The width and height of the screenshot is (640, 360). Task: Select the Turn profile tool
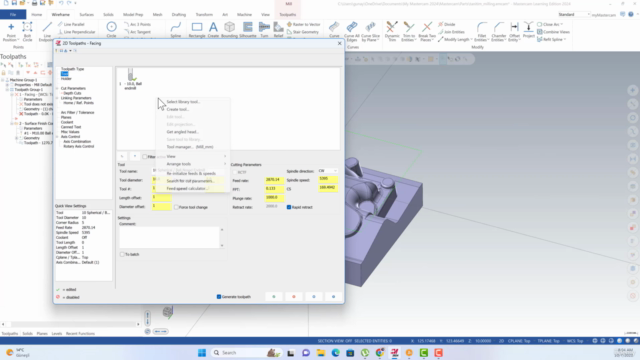264,30
